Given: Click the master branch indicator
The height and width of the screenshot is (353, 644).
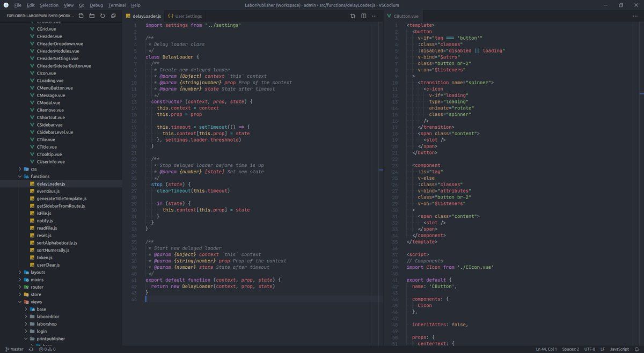Looking at the screenshot, I should (14, 349).
